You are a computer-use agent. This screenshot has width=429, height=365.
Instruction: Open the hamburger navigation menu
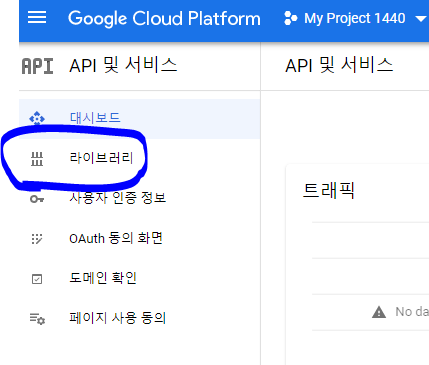pyautogui.click(x=37, y=17)
